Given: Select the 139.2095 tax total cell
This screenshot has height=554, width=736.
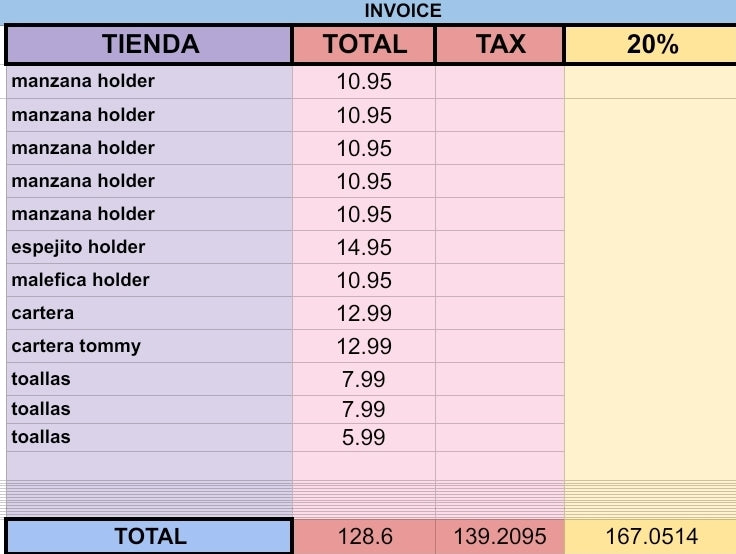Looking at the screenshot, I should [x=500, y=536].
